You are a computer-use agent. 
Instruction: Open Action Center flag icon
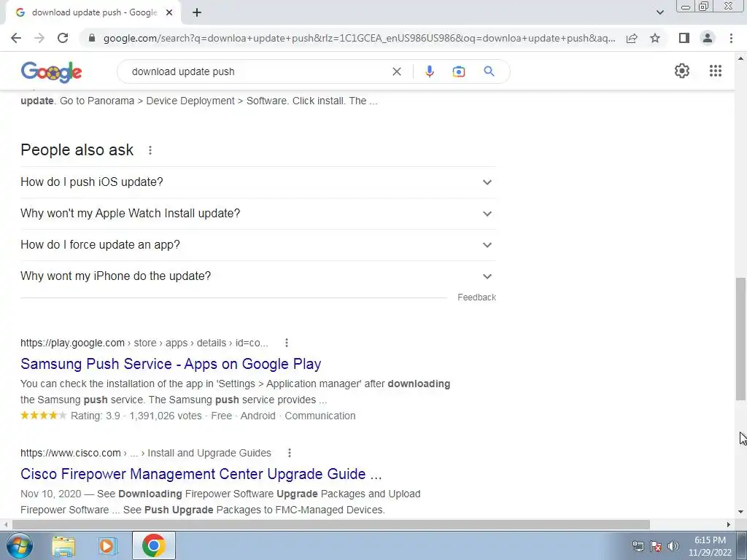coord(656,546)
